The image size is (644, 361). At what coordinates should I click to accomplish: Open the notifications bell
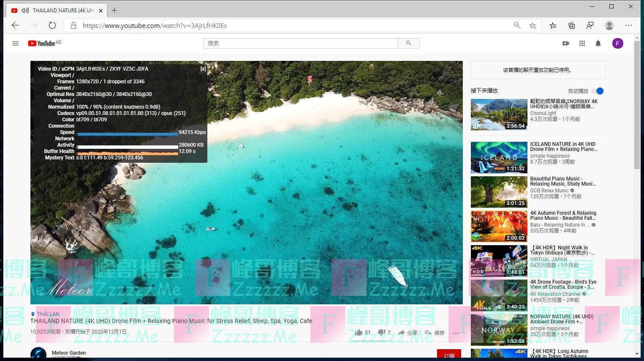[x=598, y=43]
